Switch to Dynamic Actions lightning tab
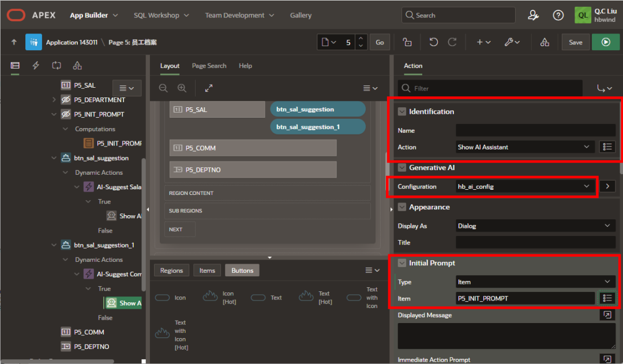The width and height of the screenshot is (623, 364). click(x=36, y=66)
